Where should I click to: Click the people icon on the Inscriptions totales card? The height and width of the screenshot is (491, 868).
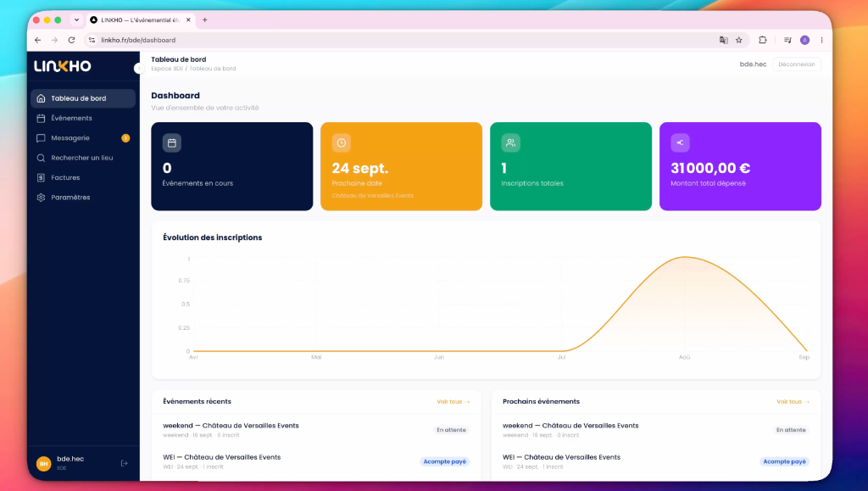[510, 142]
